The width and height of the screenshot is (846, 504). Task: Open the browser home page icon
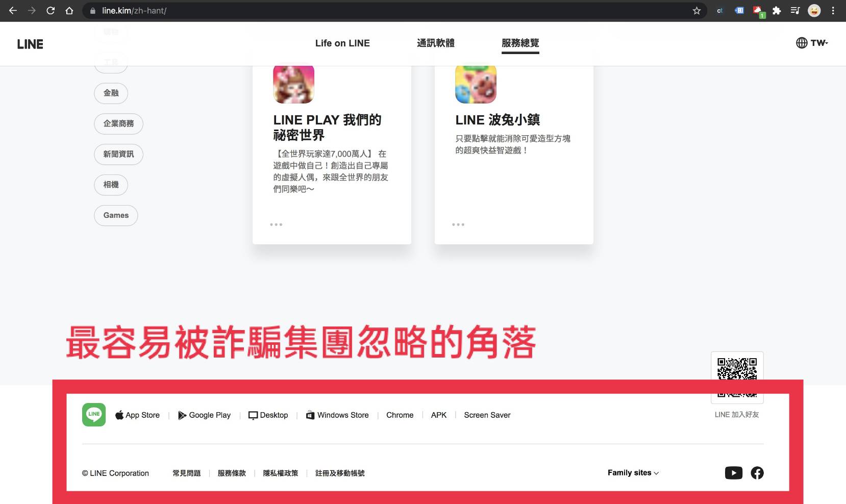[x=69, y=10]
